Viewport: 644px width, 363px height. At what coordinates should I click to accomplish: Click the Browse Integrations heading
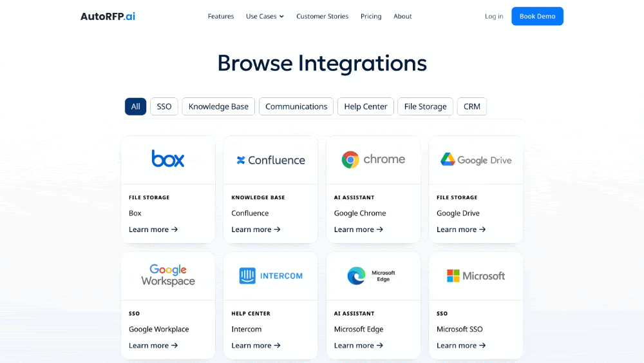pyautogui.click(x=322, y=63)
